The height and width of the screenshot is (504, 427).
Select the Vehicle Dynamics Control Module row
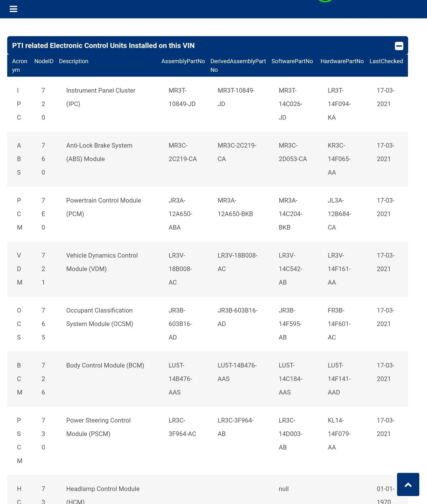coord(207,269)
